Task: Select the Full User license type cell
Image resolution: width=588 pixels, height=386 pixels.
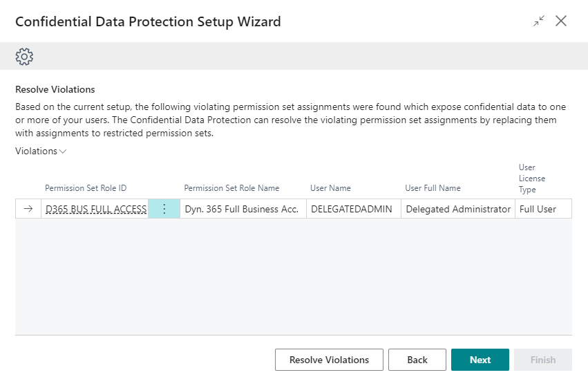Action: [x=538, y=209]
